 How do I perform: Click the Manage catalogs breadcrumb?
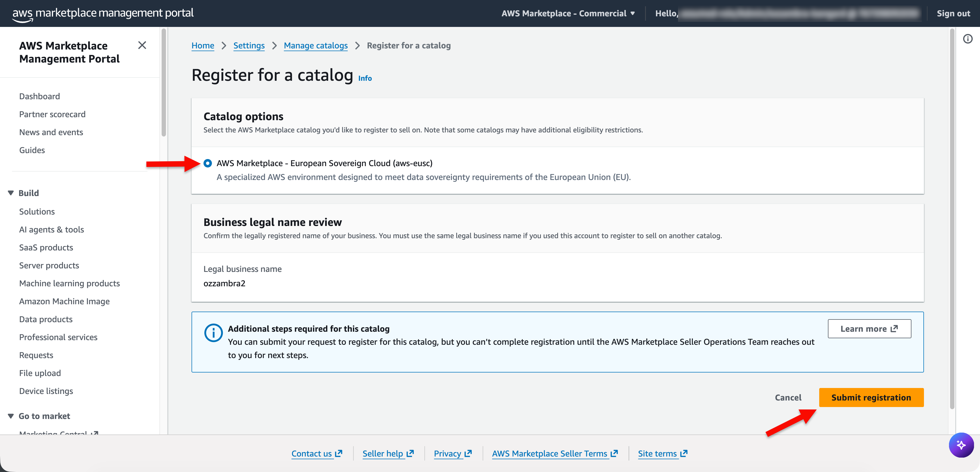click(x=316, y=46)
